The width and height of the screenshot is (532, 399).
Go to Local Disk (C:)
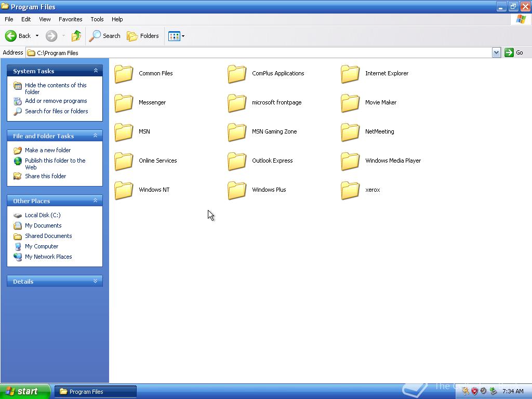(x=43, y=215)
